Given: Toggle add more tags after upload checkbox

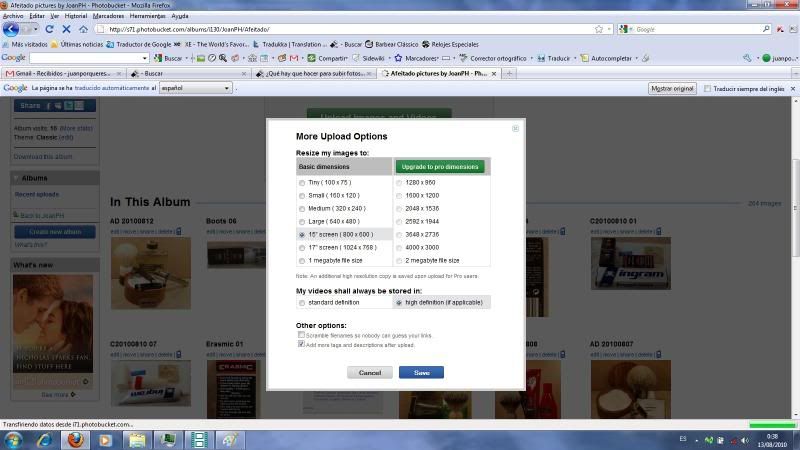Looking at the screenshot, I should point(301,344).
